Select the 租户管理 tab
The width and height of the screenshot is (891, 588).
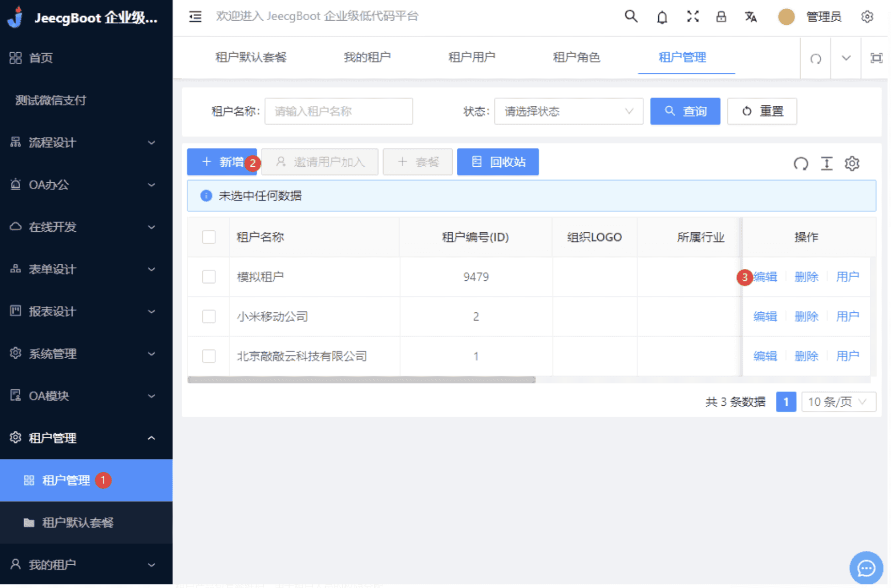(682, 57)
